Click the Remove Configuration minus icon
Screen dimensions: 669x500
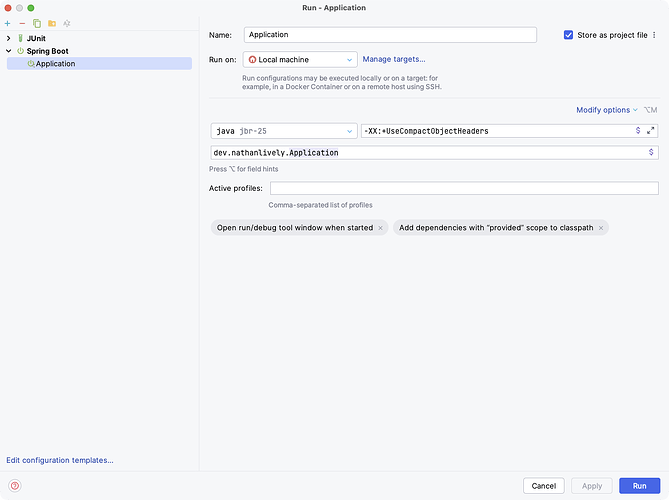click(x=22, y=22)
